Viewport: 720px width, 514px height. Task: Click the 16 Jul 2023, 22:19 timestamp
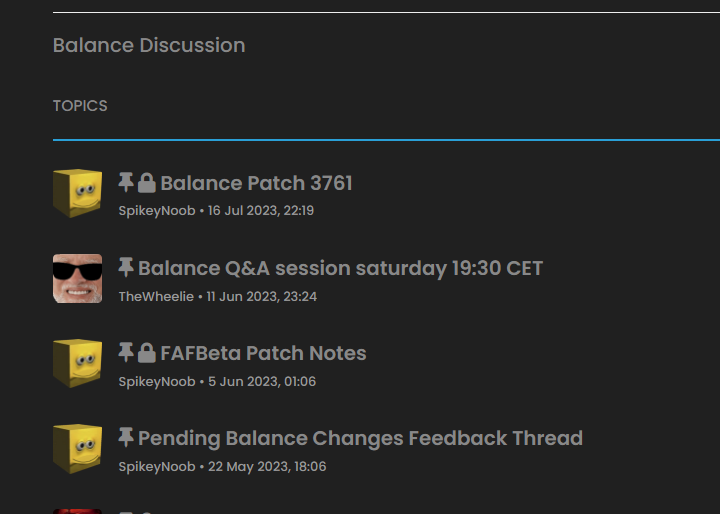[x=261, y=210]
